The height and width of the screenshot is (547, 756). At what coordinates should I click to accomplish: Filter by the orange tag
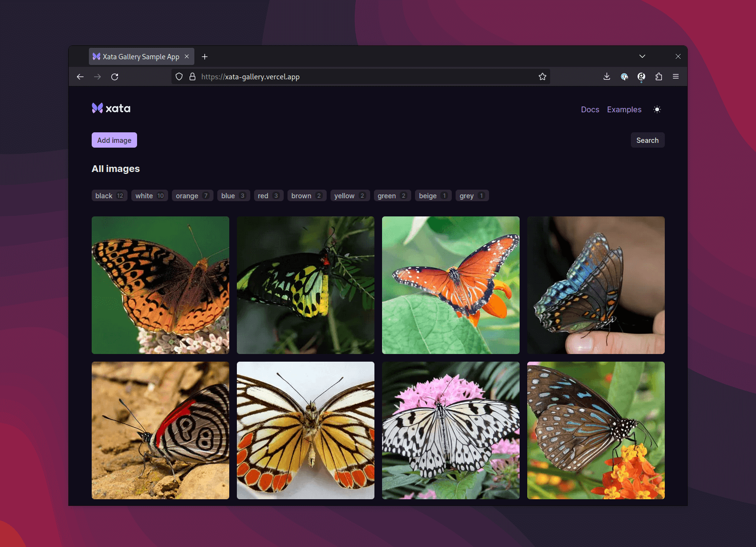(x=192, y=195)
